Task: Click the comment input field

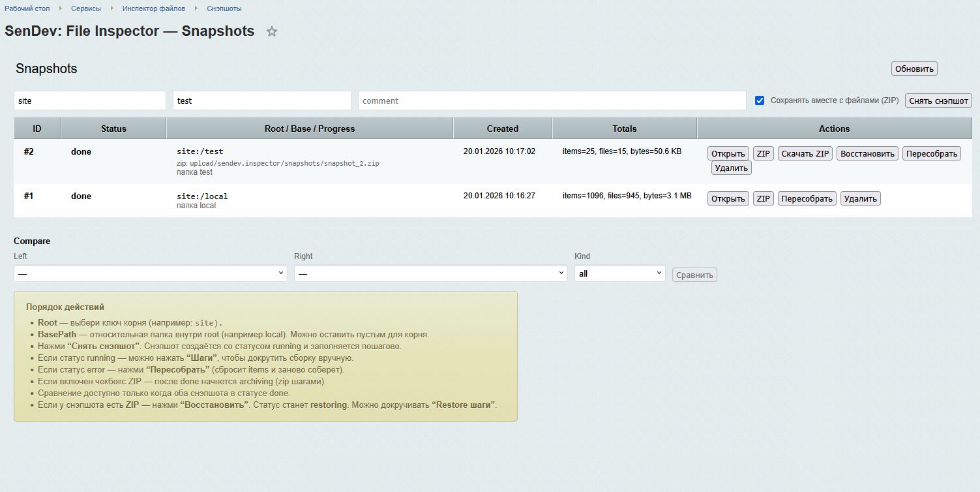Action: [x=551, y=100]
